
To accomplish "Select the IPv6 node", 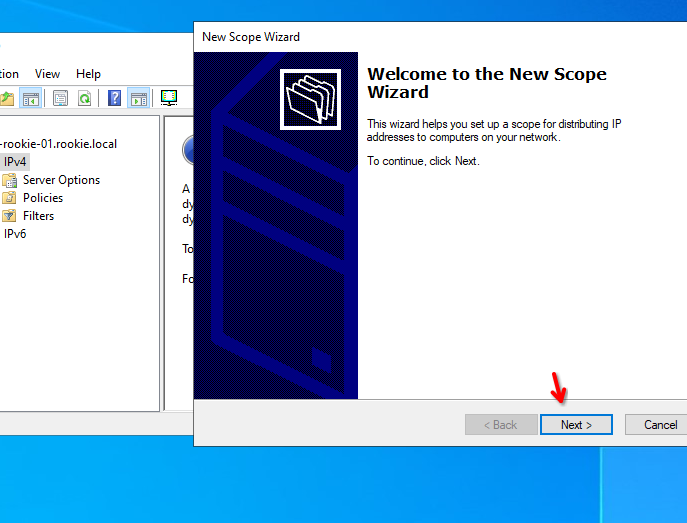I will (15, 234).
